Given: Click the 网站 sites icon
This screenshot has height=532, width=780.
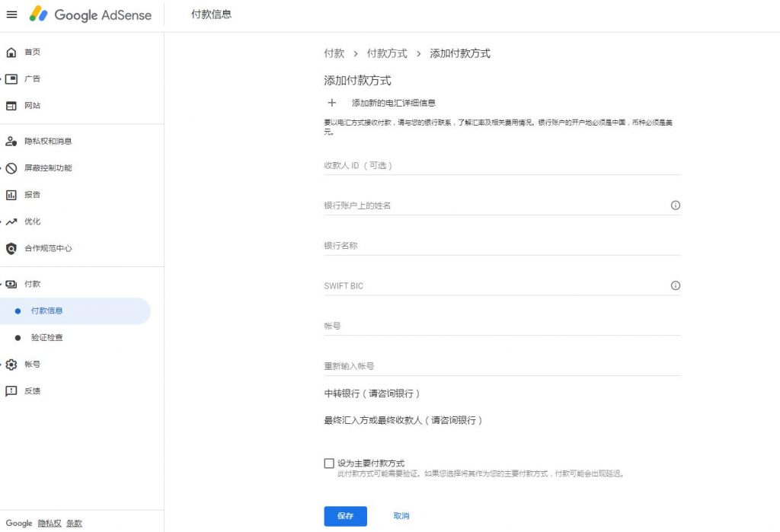Looking at the screenshot, I should [x=11, y=106].
